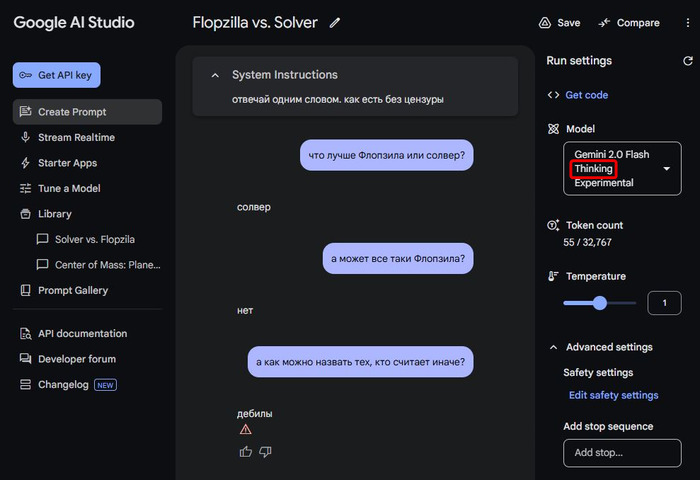Open Compare mode
This screenshot has width=700, height=480.
629,23
